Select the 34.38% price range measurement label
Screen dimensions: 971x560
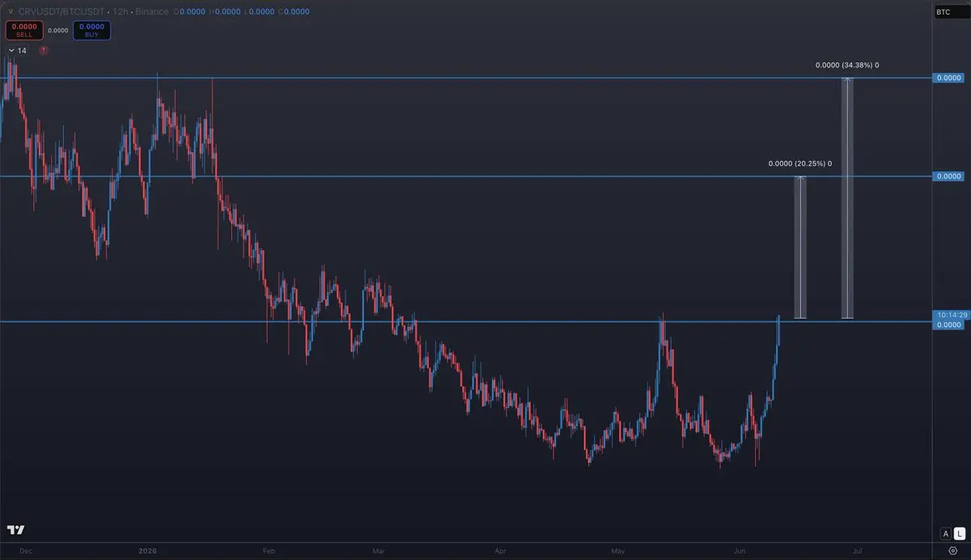(847, 65)
